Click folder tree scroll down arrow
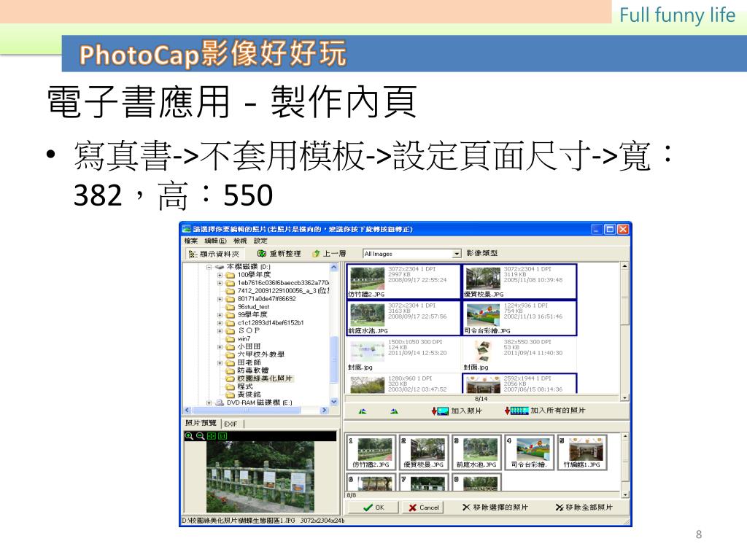Viewport: 747px width, 560px height. point(333,402)
